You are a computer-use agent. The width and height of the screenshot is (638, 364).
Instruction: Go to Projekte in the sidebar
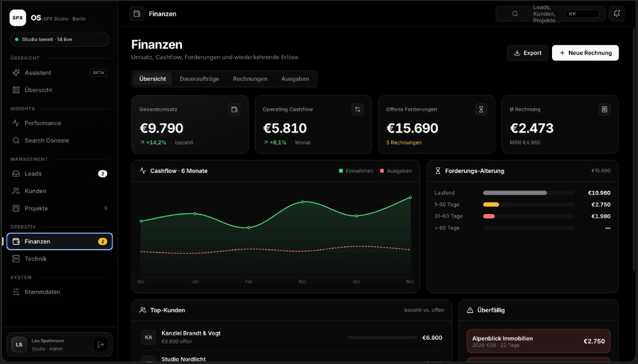click(59, 208)
